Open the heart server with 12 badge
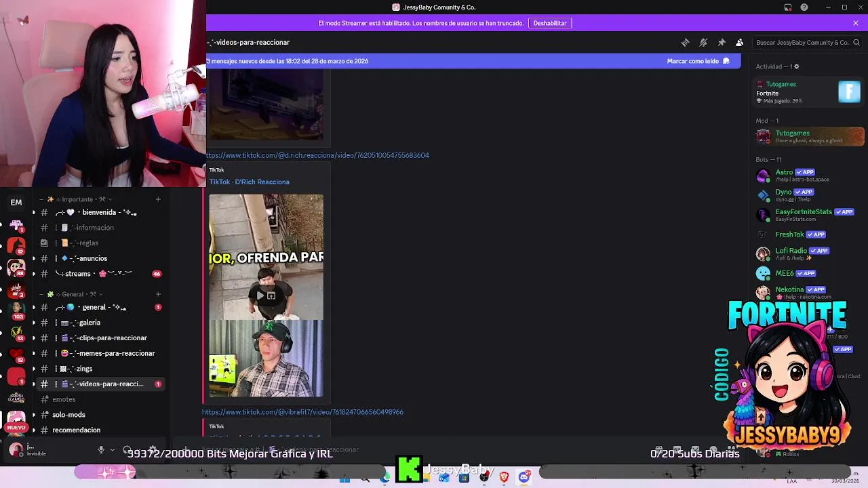Screen dimensions: 868x488 [x=16, y=354]
